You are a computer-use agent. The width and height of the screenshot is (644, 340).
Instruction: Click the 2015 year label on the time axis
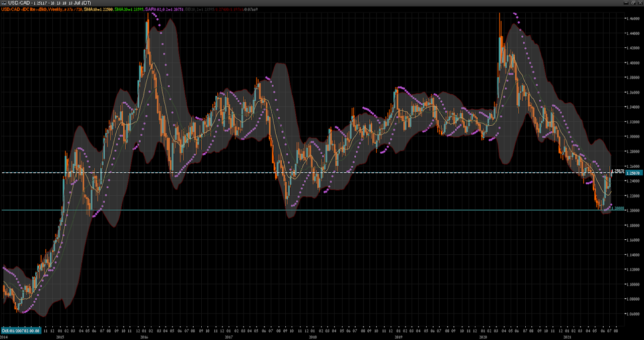(60, 337)
